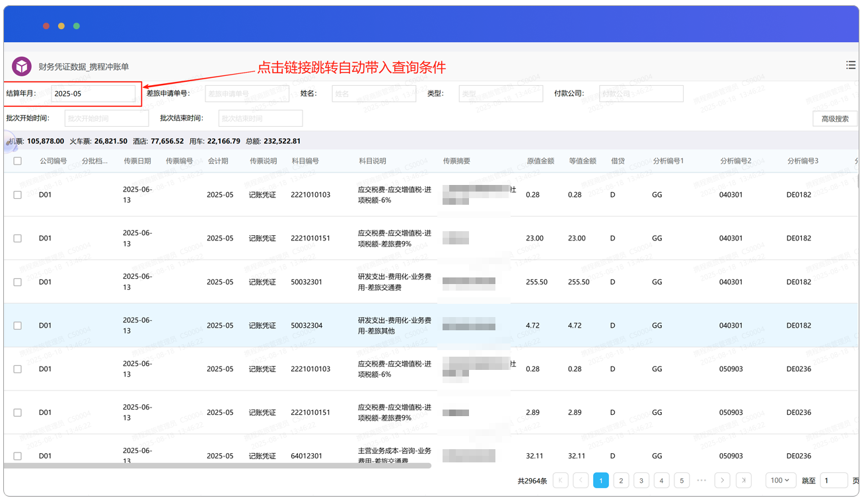
Task: Open the 100 per page size dropdown
Action: pyautogui.click(x=781, y=480)
